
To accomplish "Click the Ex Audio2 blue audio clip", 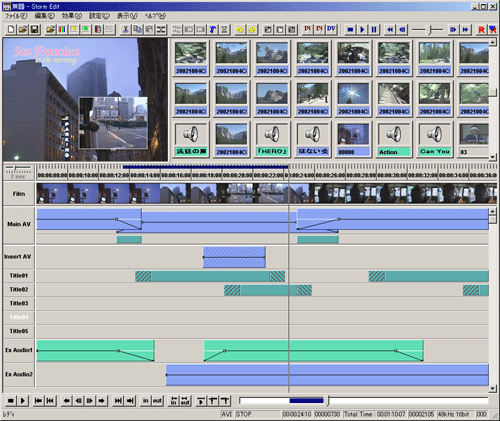I will 327,375.
